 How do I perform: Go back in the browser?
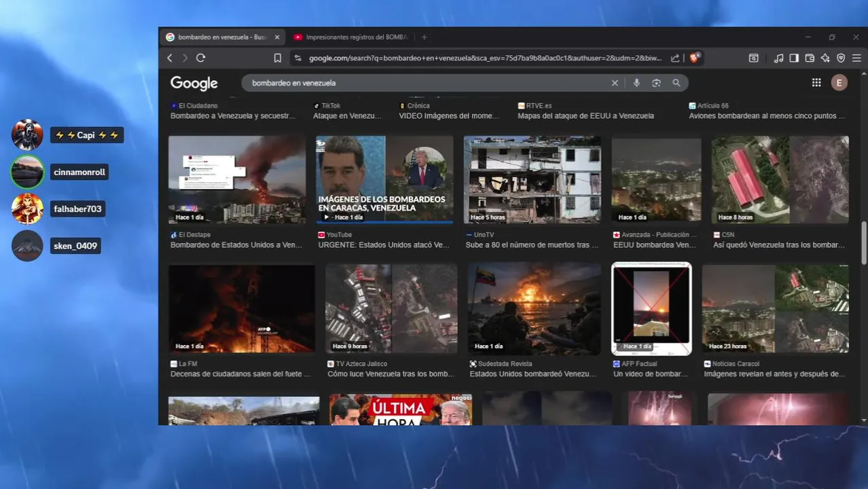tap(170, 58)
